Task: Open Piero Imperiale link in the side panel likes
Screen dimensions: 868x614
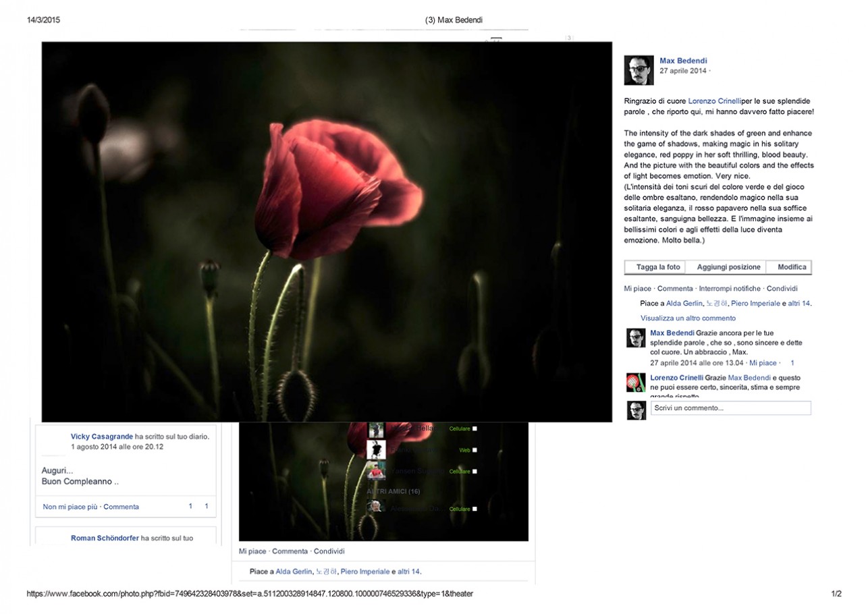Action: tap(755, 304)
